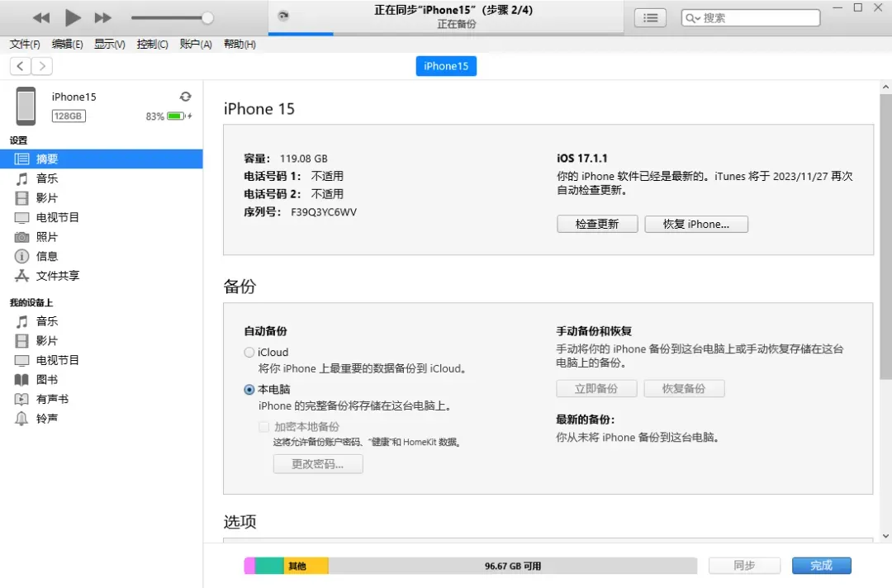Image resolution: width=892 pixels, height=588 pixels.
Task: Open the 帮助 menu
Action: (x=239, y=45)
